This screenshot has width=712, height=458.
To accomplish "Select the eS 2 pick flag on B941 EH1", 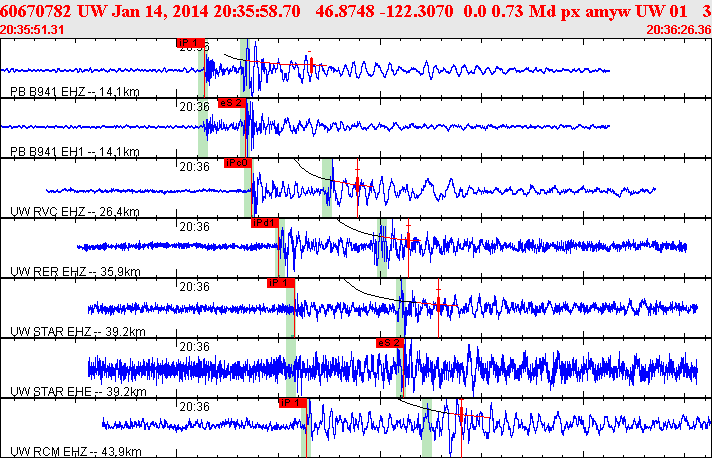I will tap(232, 103).
